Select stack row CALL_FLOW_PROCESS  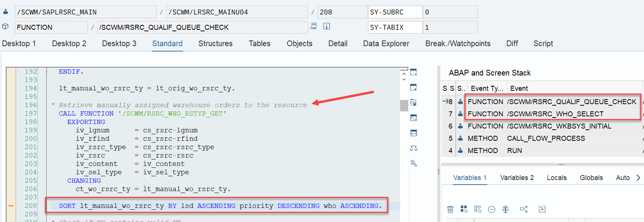click(542, 138)
